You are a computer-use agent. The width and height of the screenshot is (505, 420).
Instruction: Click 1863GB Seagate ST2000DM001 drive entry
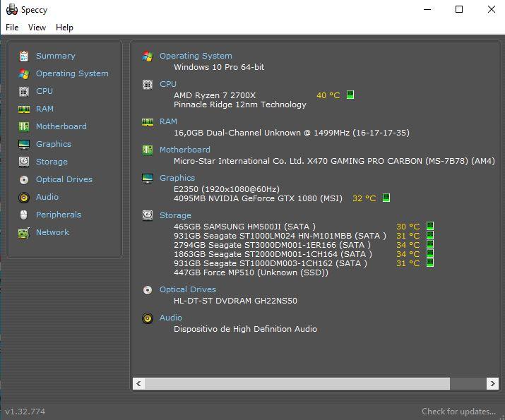coord(273,254)
